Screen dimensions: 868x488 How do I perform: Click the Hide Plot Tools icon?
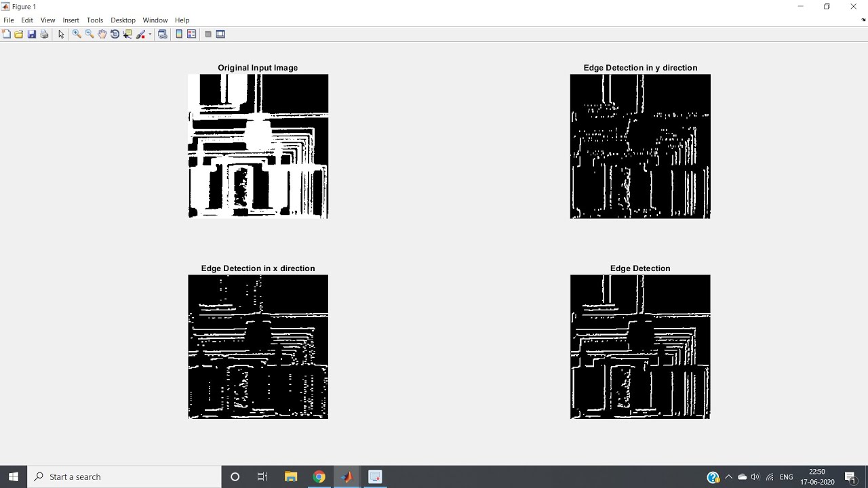click(208, 34)
